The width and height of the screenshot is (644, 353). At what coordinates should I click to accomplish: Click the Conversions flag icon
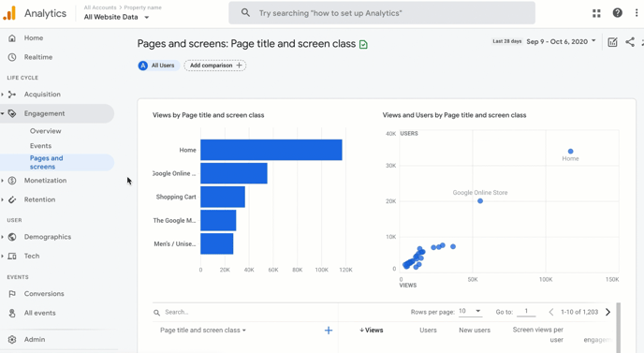point(12,294)
